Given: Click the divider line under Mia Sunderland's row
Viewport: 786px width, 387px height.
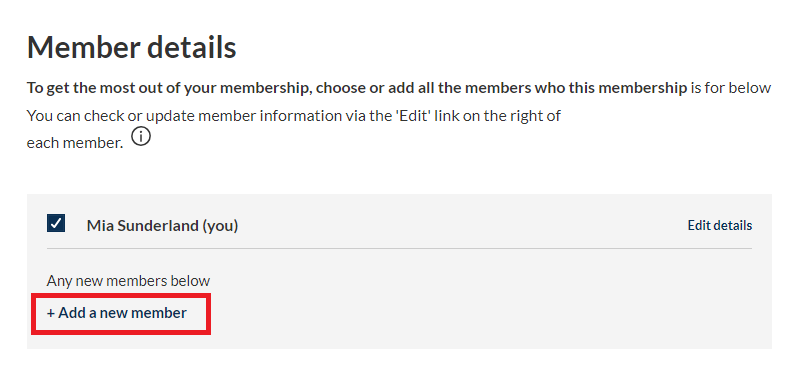Looking at the screenshot, I should click(x=399, y=248).
